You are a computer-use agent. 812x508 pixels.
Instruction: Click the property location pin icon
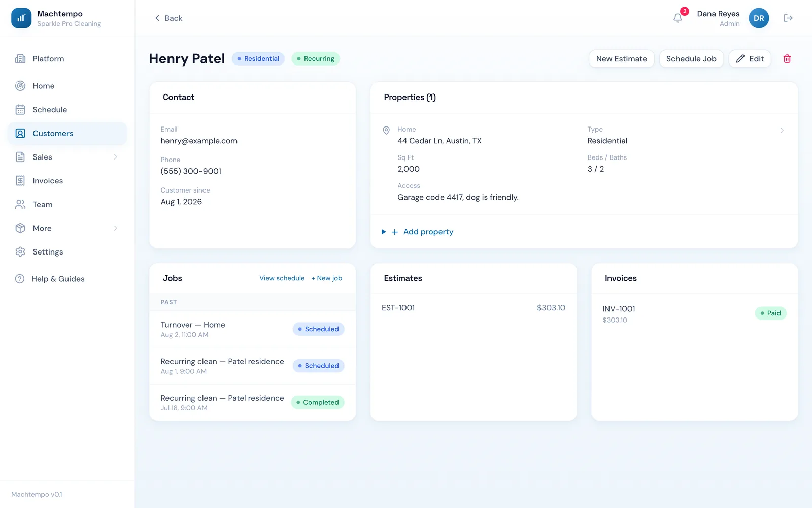tap(386, 131)
